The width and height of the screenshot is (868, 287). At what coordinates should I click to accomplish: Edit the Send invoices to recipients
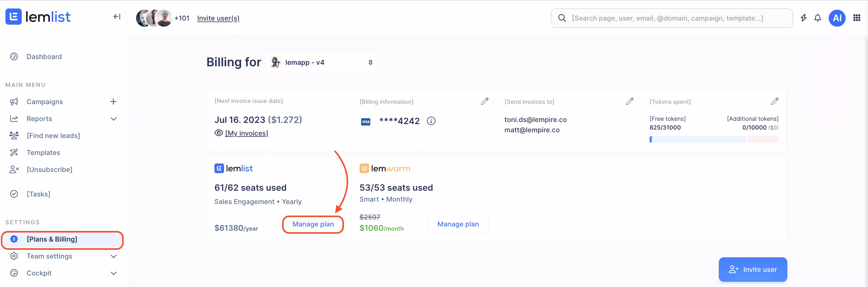(x=629, y=101)
